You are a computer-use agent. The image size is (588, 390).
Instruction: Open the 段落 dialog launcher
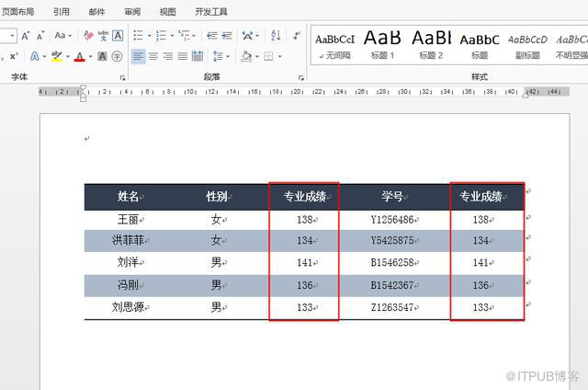(x=300, y=77)
